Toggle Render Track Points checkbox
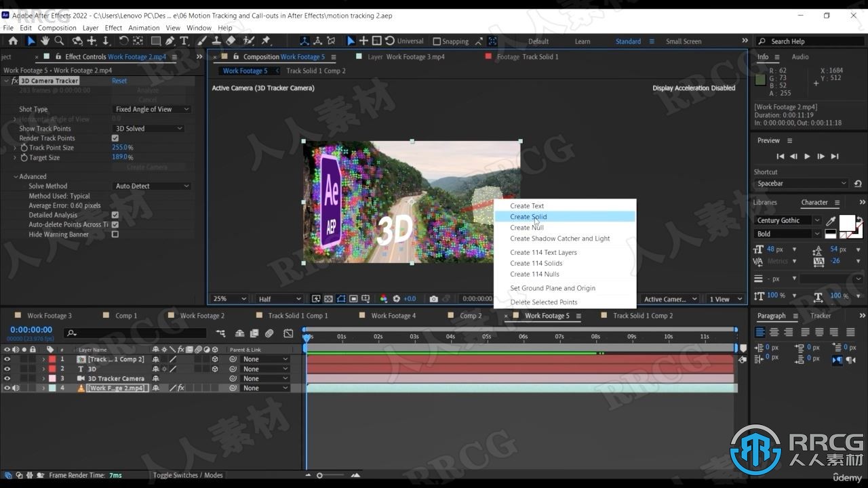This screenshot has width=868, height=488. (x=115, y=138)
